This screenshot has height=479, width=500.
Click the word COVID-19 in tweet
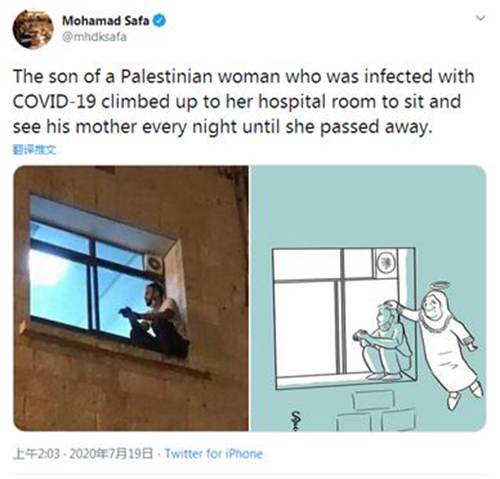pos(55,101)
